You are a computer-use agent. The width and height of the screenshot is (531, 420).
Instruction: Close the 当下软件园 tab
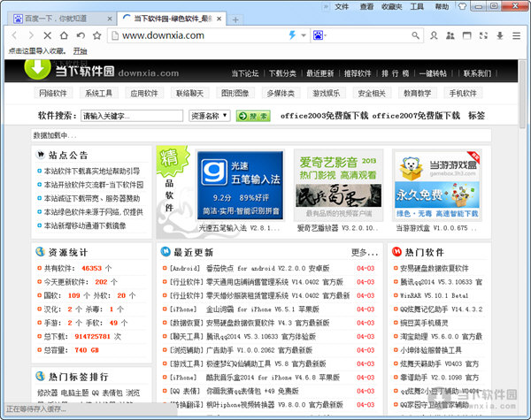pyautogui.click(x=219, y=19)
